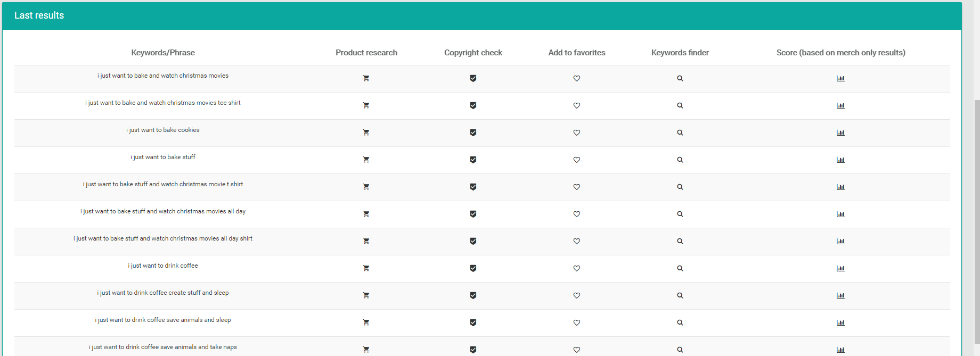The width and height of the screenshot is (980, 356).
Task: Open keywords finder for 'christmas movies all day'
Action: point(680,214)
